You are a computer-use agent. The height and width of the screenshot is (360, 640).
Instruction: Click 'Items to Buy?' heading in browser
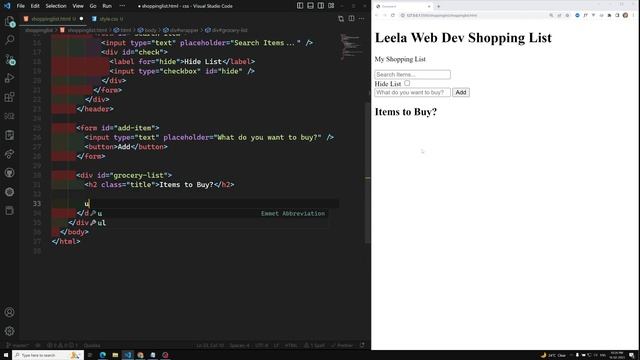point(406,112)
